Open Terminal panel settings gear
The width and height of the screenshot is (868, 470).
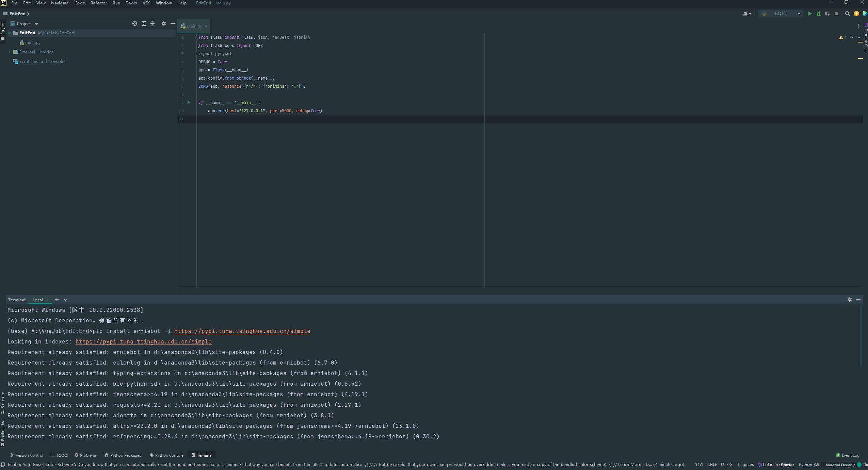click(x=850, y=300)
